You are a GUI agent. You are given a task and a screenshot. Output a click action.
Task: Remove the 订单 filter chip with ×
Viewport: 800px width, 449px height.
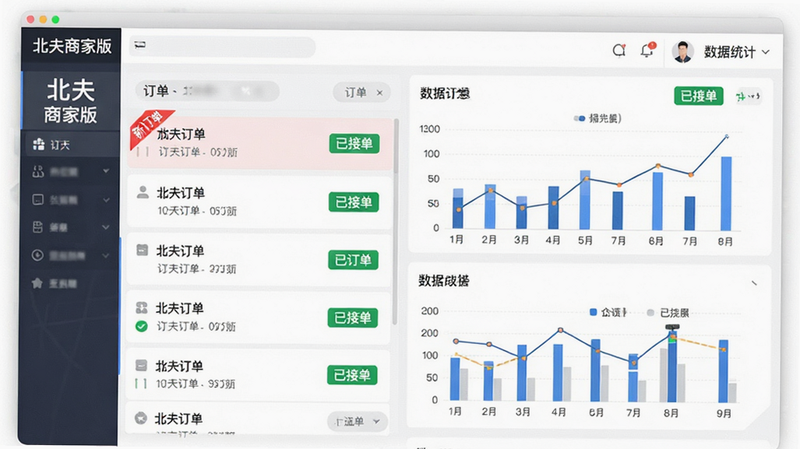coord(380,93)
